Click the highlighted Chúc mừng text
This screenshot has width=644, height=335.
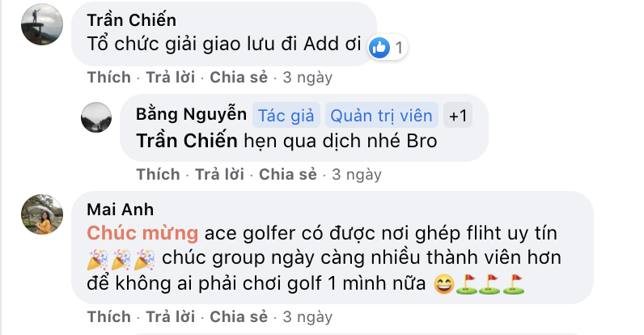click(x=142, y=234)
